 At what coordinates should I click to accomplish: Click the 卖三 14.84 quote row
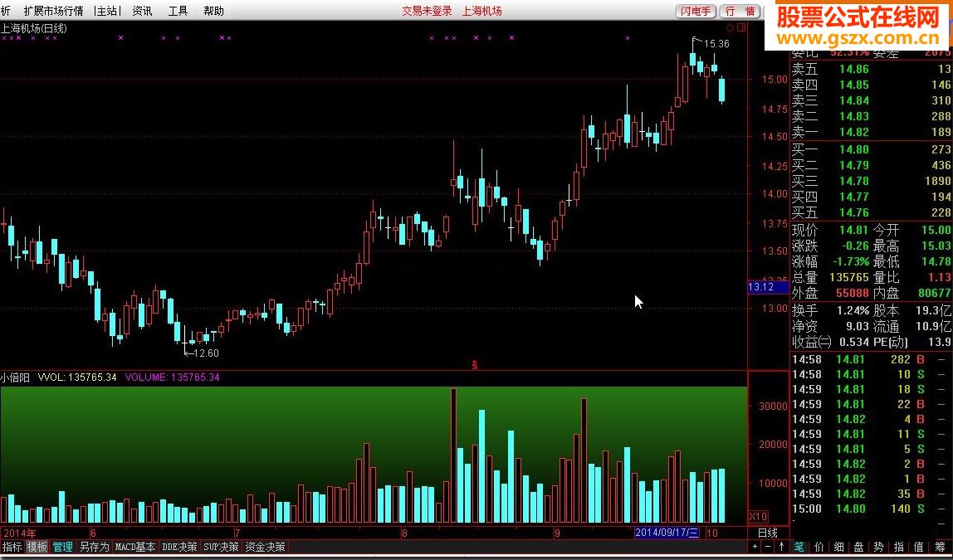pos(871,101)
